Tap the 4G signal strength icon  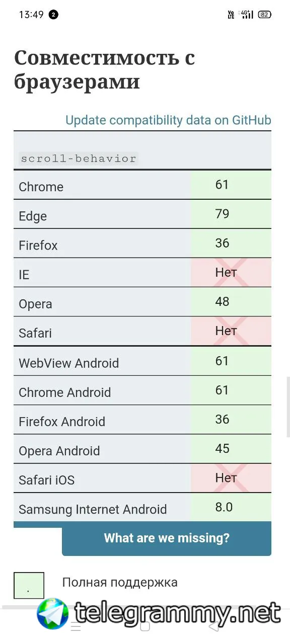tap(247, 15)
